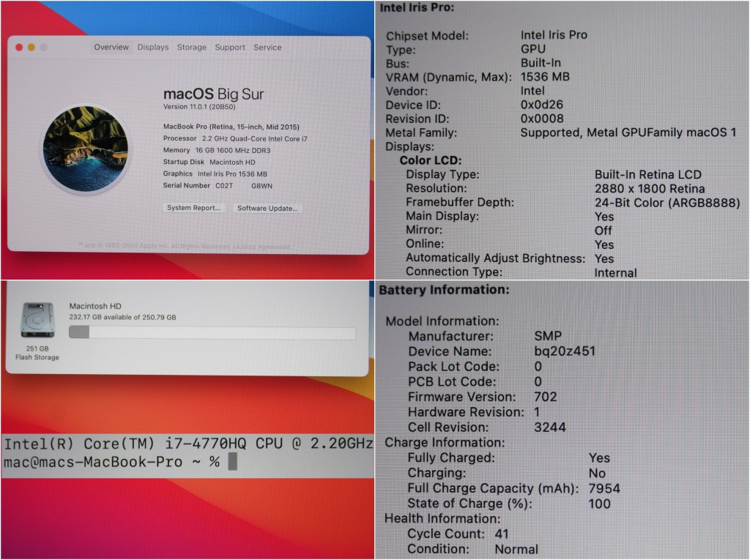Image resolution: width=750 pixels, height=560 pixels.
Task: Select the 'Health Information:' label
Action: click(x=442, y=518)
